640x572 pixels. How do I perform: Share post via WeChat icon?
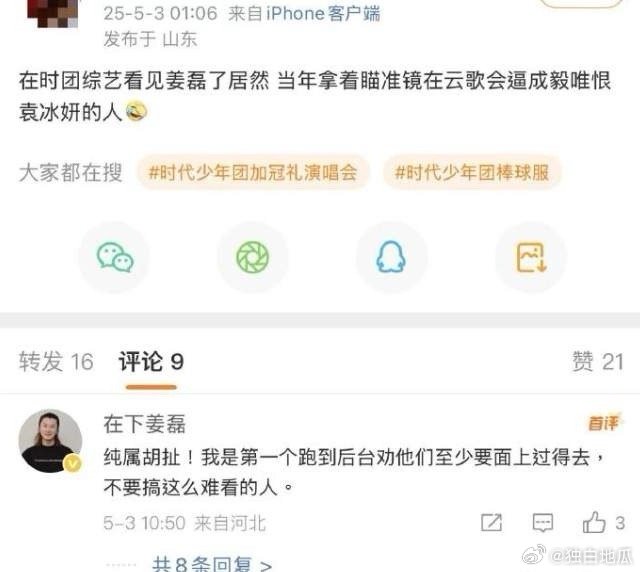[115, 257]
